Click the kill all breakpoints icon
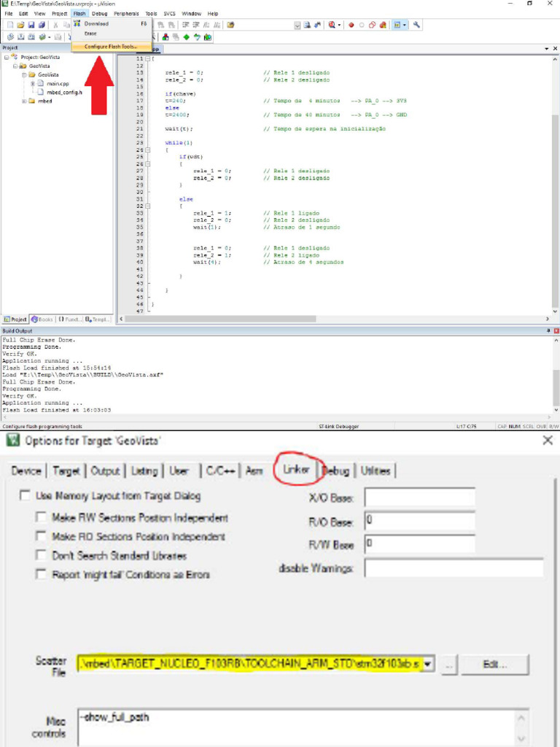The height and width of the screenshot is (747, 560). (382, 25)
